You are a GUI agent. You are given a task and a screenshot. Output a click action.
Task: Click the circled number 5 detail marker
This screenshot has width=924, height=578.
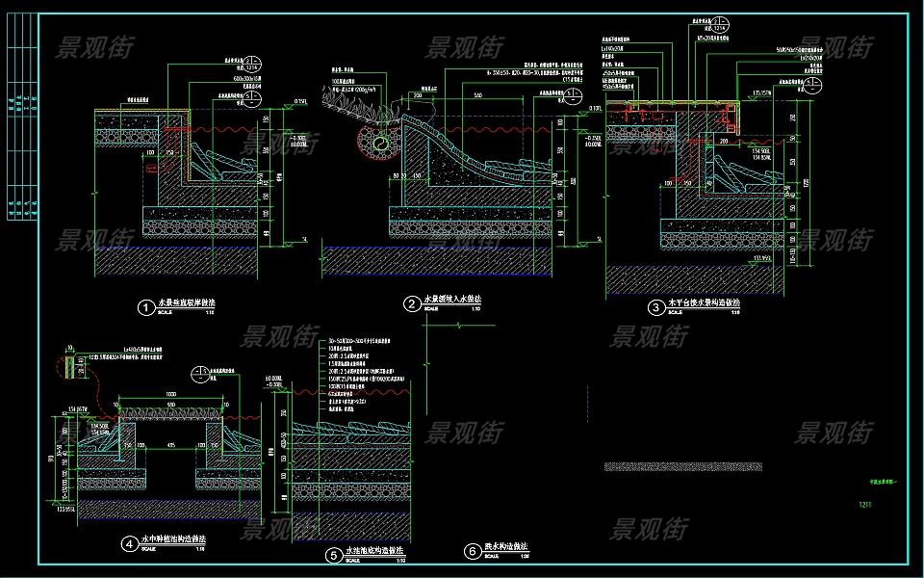pyautogui.click(x=333, y=555)
